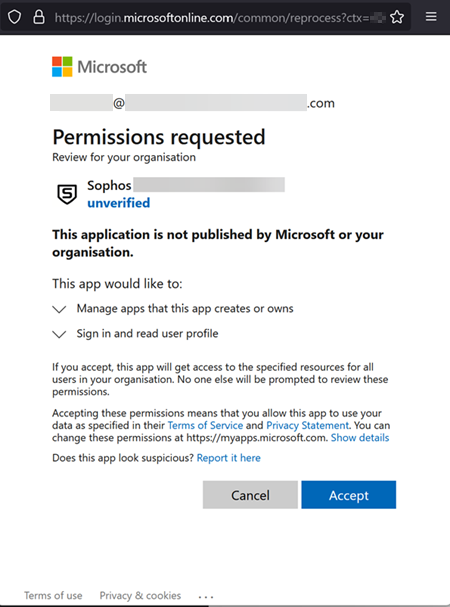Viewport: 450px width, 607px height.
Task: Click the footer ellipsis more options
Action: coord(206,597)
